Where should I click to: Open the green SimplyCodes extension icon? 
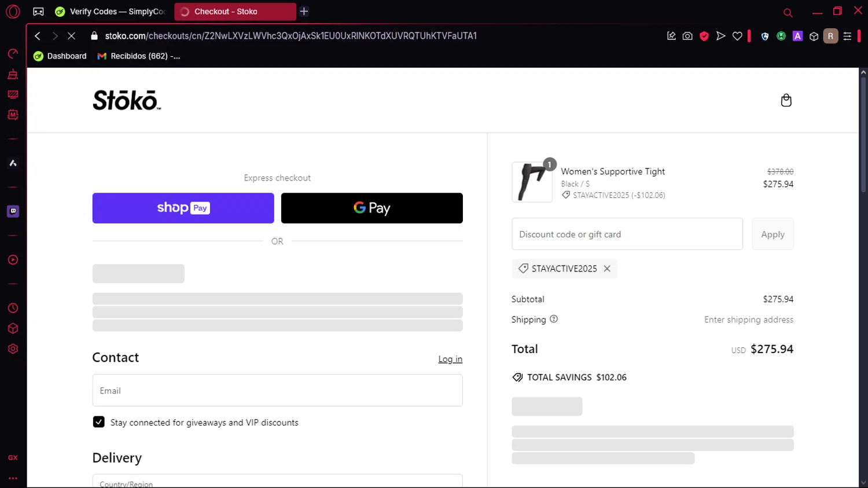[x=781, y=36]
